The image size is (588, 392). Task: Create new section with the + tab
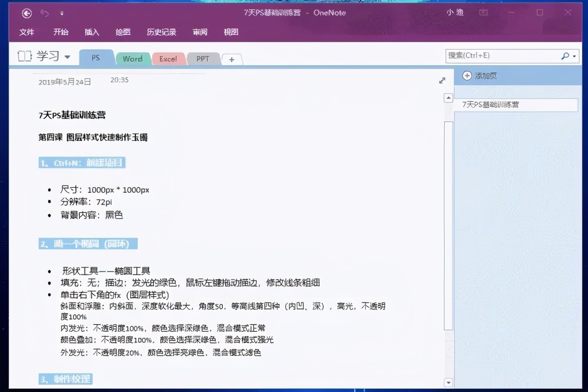click(x=232, y=59)
